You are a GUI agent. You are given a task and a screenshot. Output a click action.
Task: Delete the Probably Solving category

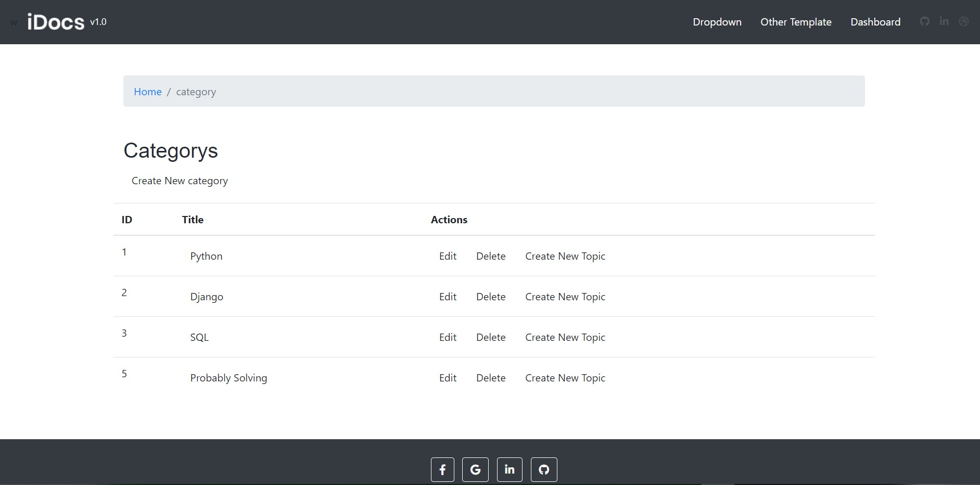click(x=491, y=378)
